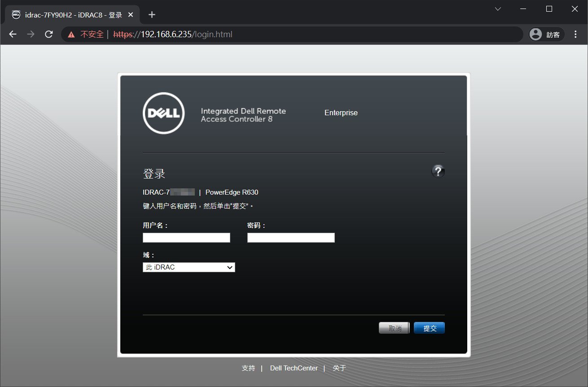
Task: Click the Dell logo
Action: pyautogui.click(x=163, y=113)
